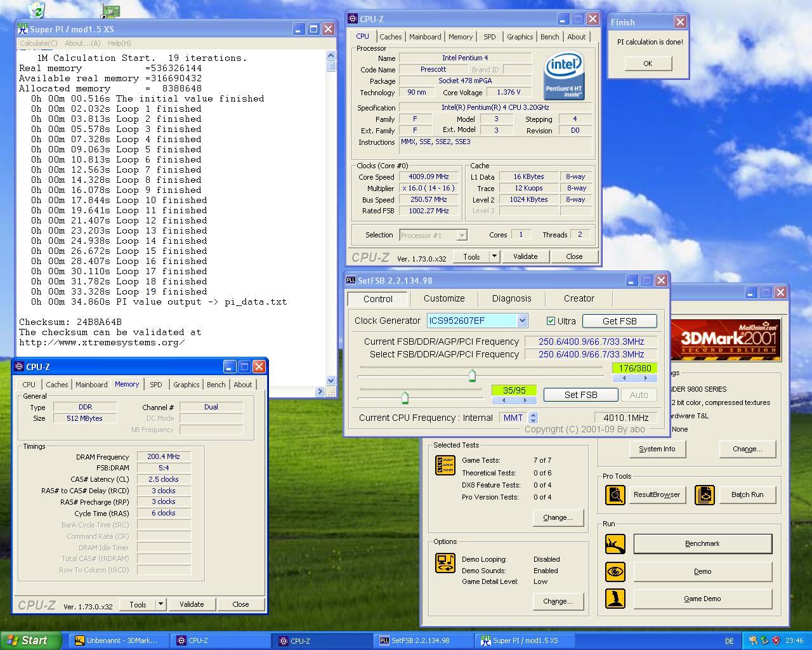
Task: Open the Start menu
Action: coord(31,640)
